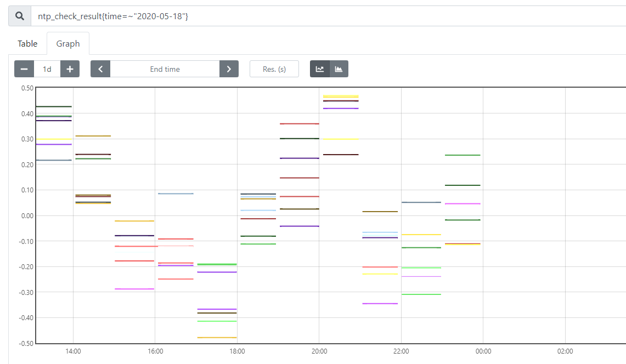Click the right chevron to advance end time
Image resolution: width=626 pixels, height=364 pixels.
(229, 69)
